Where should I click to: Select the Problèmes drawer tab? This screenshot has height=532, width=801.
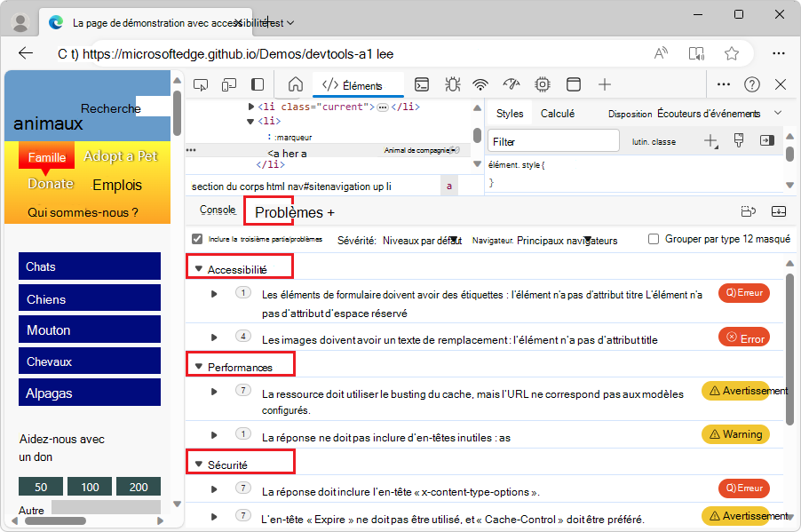pyautogui.click(x=289, y=212)
